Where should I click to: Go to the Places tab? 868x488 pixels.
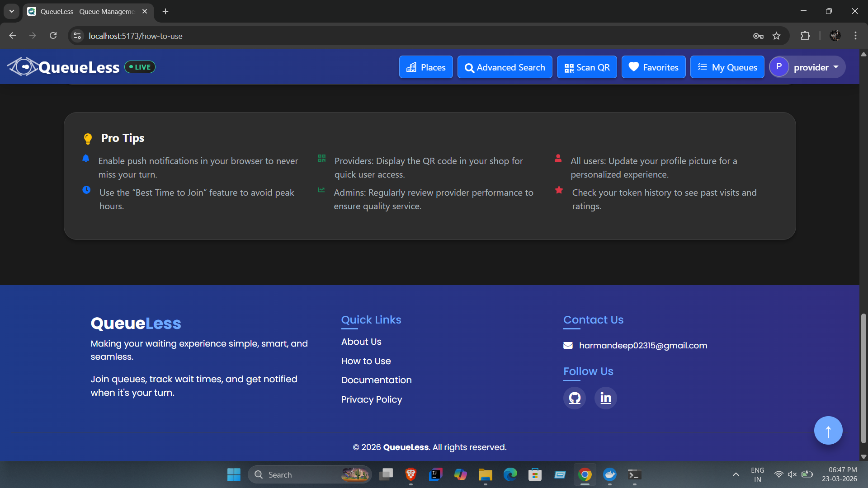tap(426, 67)
